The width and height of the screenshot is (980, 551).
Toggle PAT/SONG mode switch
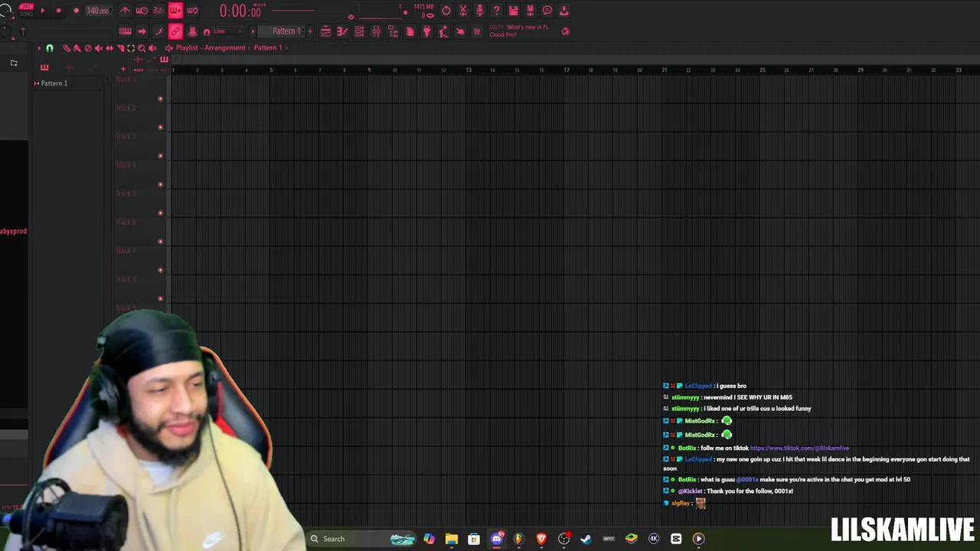tap(26, 10)
